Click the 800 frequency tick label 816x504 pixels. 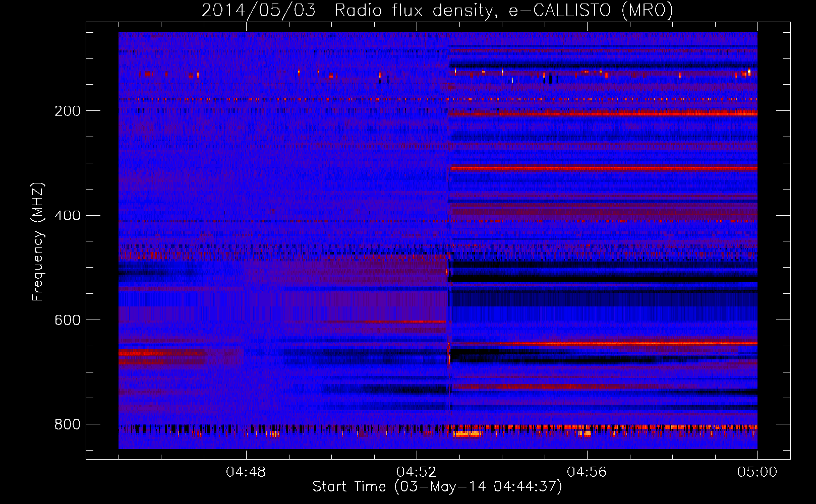coord(68,425)
